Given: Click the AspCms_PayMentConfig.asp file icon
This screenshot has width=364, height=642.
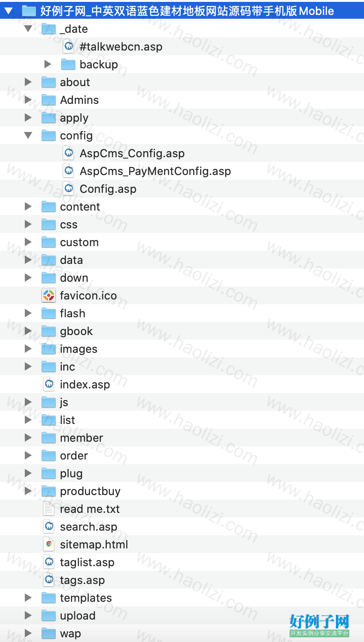Looking at the screenshot, I should 68,171.
